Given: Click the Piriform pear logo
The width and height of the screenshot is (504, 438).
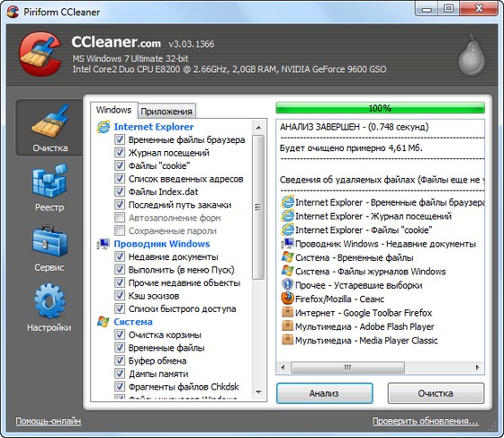Looking at the screenshot, I should click(472, 55).
